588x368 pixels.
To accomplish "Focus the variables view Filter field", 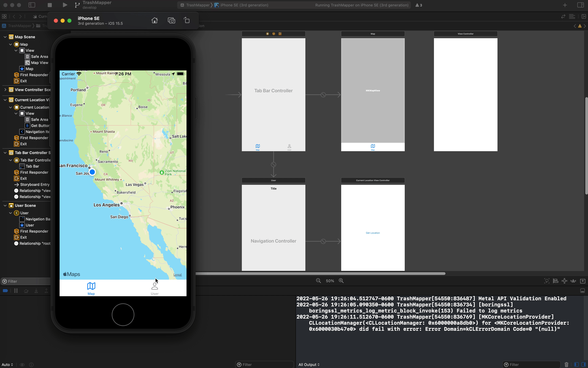I will click(x=265, y=365).
